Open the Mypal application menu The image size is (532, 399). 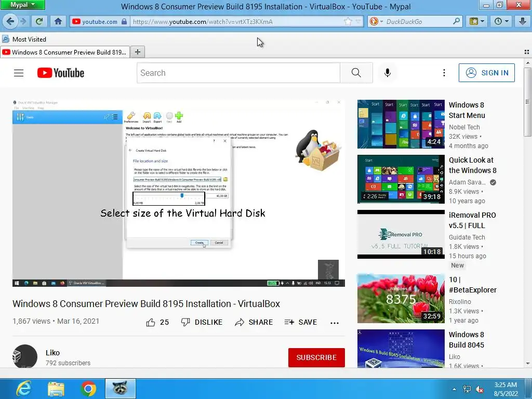click(22, 5)
